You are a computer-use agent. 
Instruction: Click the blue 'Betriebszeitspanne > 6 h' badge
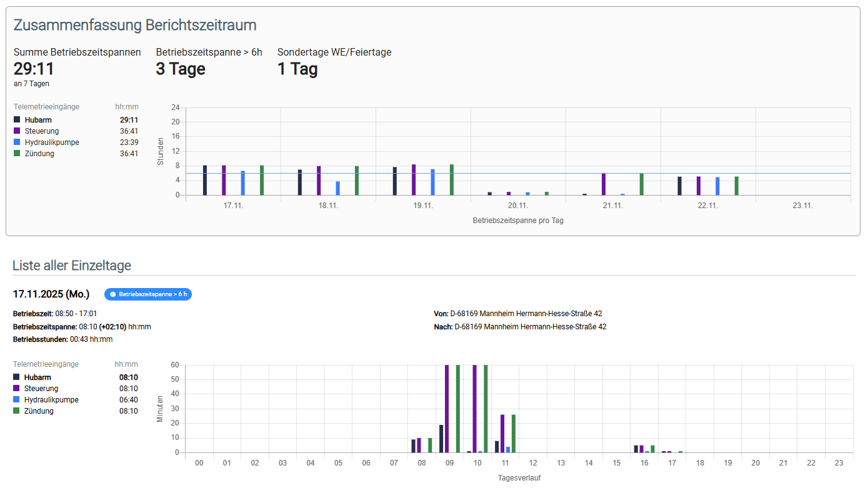point(148,294)
